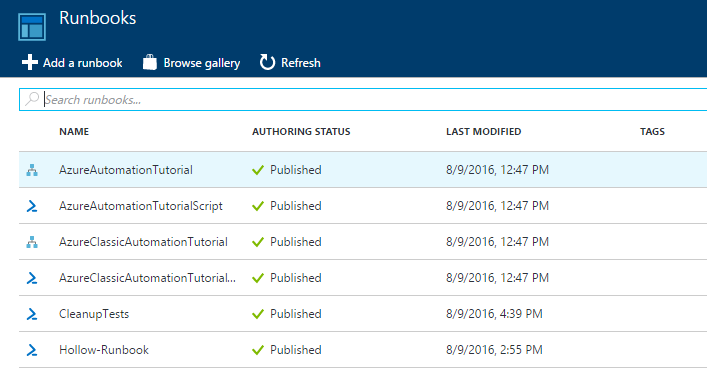Image resolution: width=707 pixels, height=373 pixels.
Task: Click the Runbooks blade title
Action: (x=97, y=18)
